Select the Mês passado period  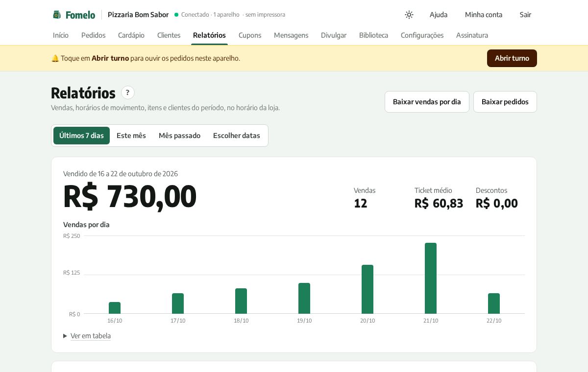pos(179,136)
